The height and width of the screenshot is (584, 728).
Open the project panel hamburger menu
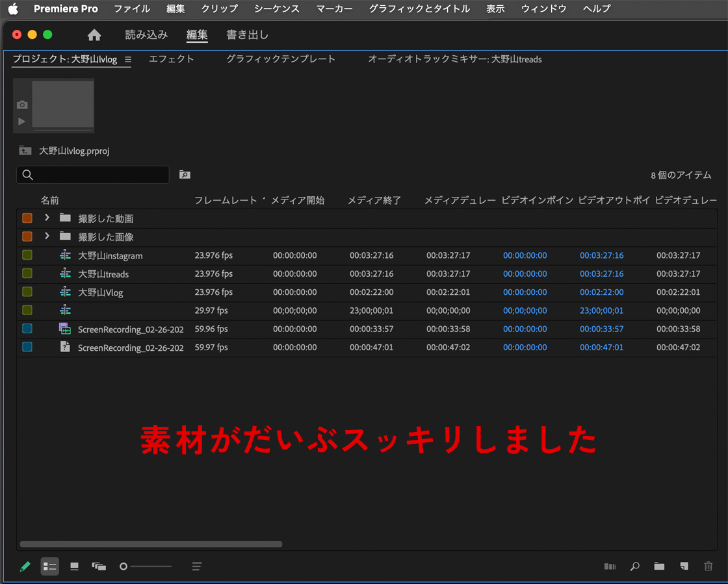[x=128, y=59]
